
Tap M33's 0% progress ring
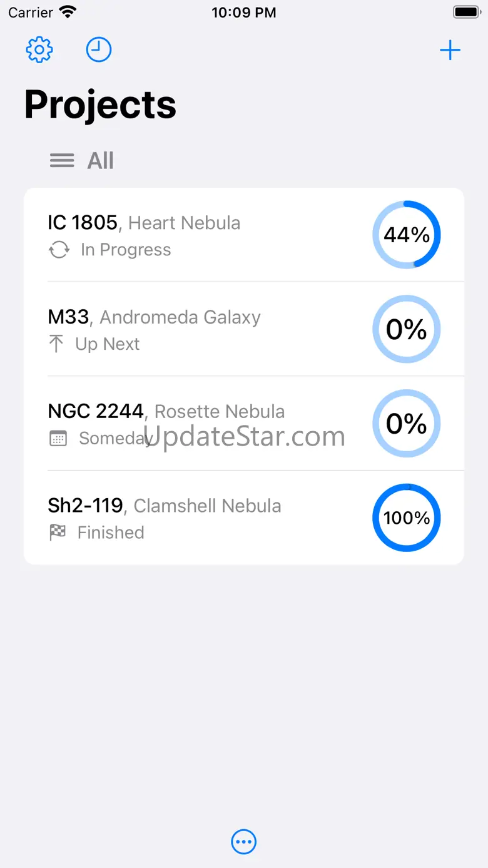pos(407,329)
